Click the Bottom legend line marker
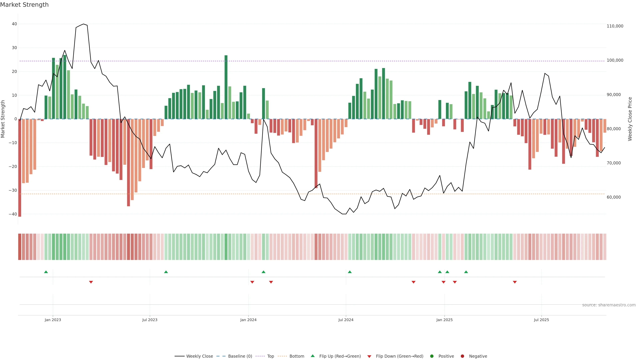The width and height of the screenshot is (644, 362). click(x=282, y=356)
